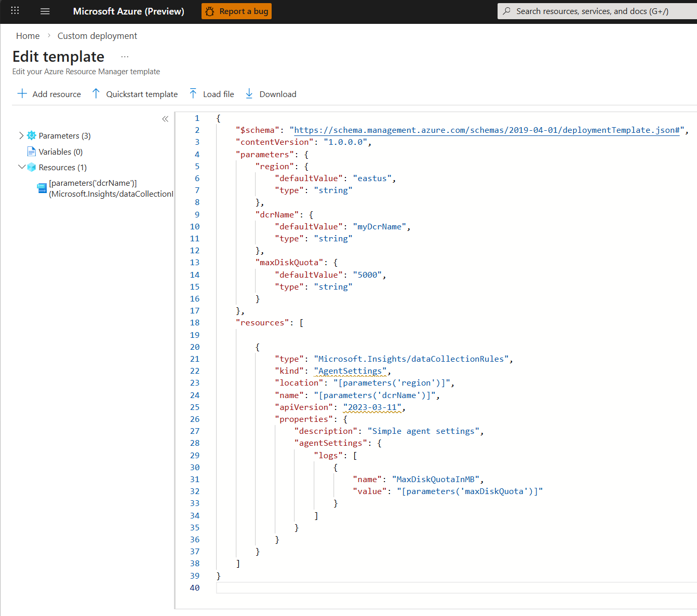Open the hamburger portal menu
Viewport: 697px width, 616px height.
tap(45, 11)
